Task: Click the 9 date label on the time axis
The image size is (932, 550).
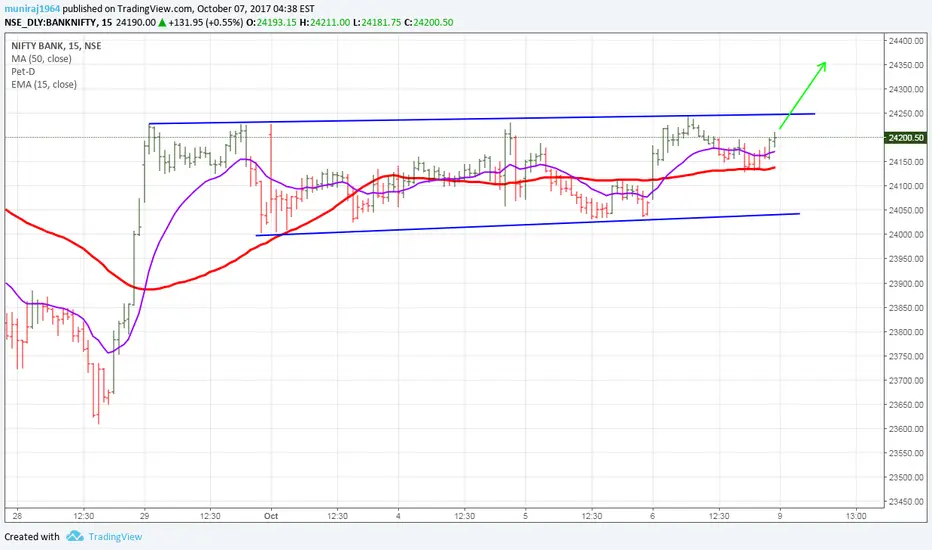Action: tap(780, 516)
